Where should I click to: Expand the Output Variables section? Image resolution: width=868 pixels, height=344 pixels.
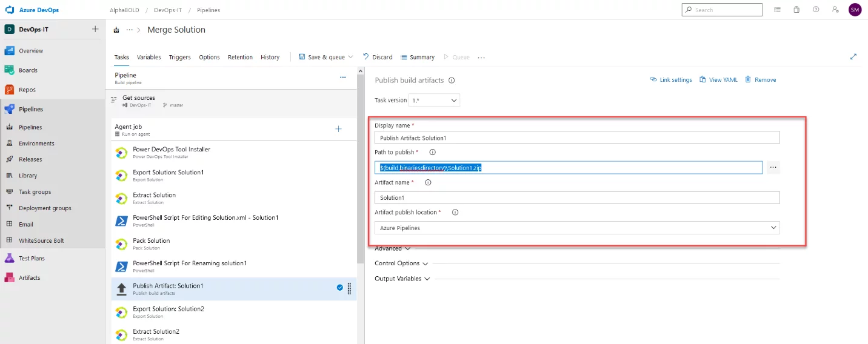pyautogui.click(x=402, y=279)
